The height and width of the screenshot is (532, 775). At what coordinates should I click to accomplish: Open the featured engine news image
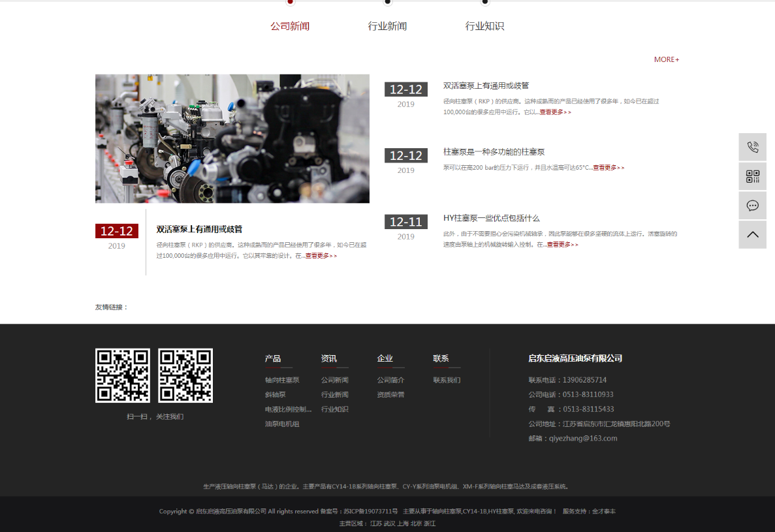pyautogui.click(x=232, y=138)
